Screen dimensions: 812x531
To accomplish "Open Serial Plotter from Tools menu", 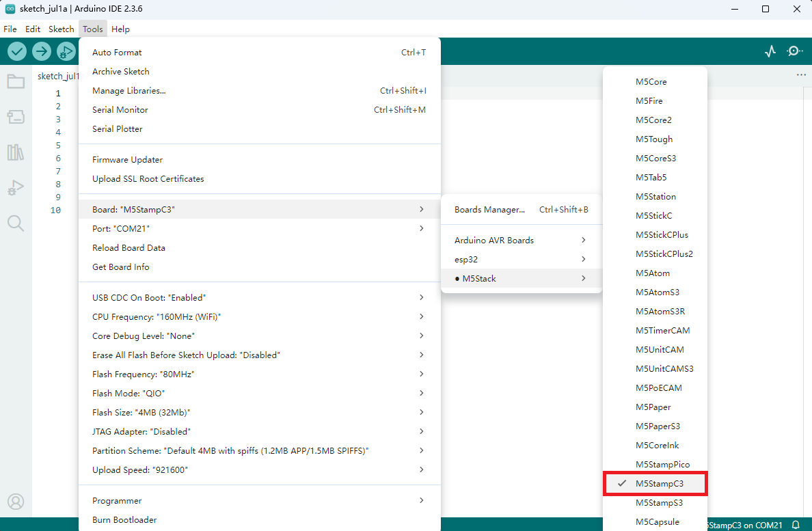I will click(260, 129).
